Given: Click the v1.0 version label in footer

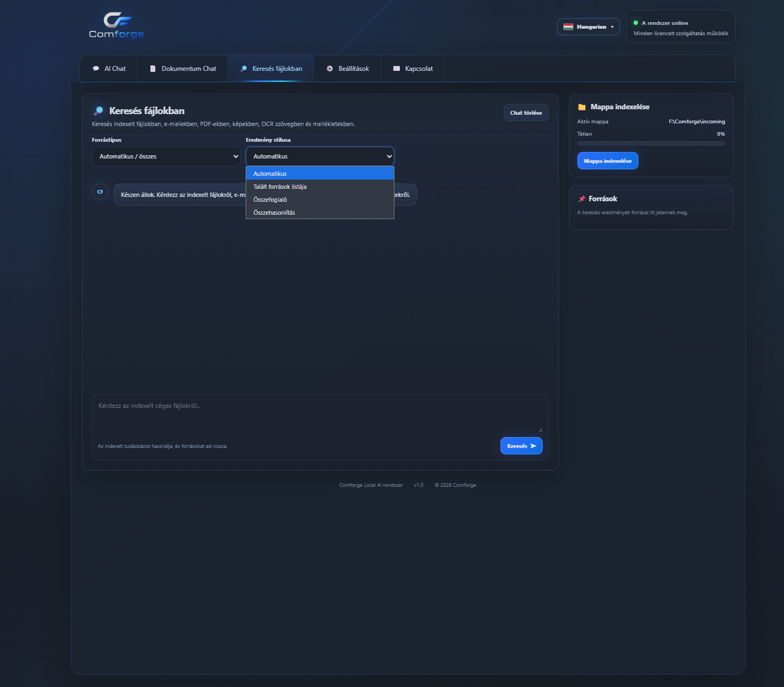Looking at the screenshot, I should tap(418, 485).
